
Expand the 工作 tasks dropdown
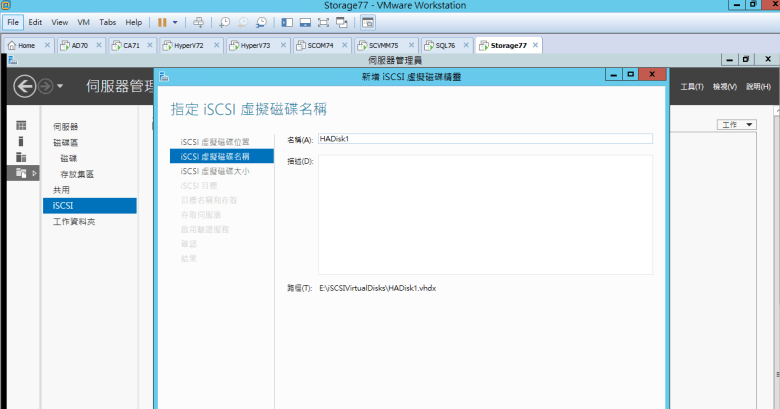(x=737, y=124)
